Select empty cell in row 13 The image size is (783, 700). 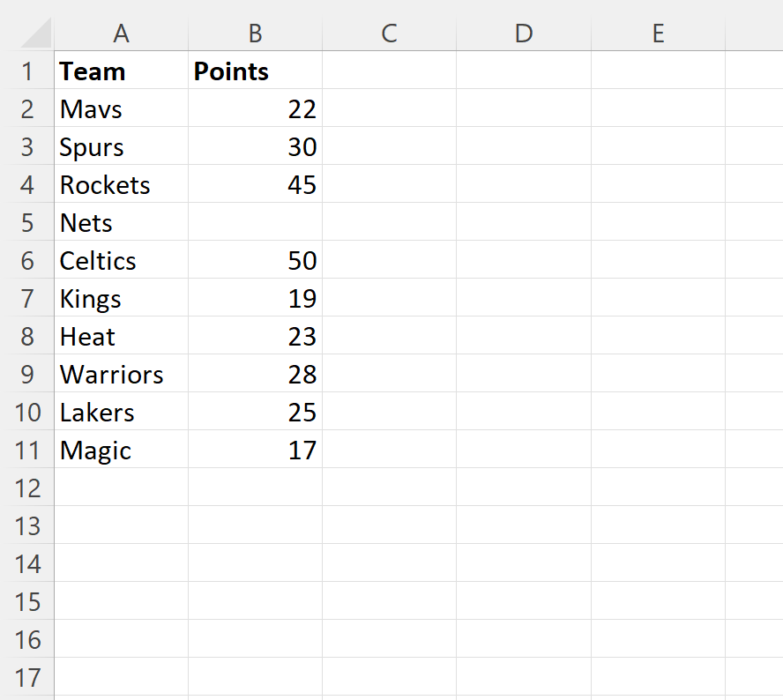coord(255,526)
